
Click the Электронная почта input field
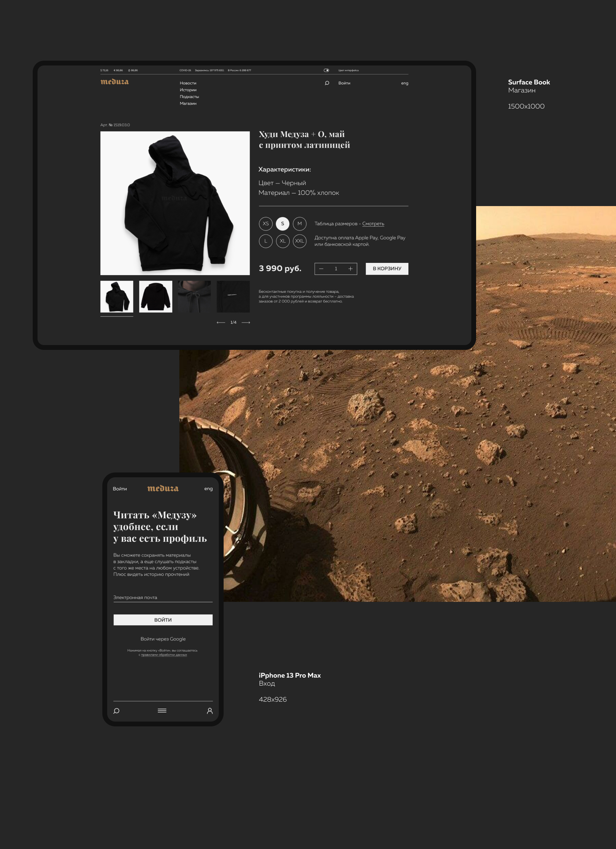point(163,597)
